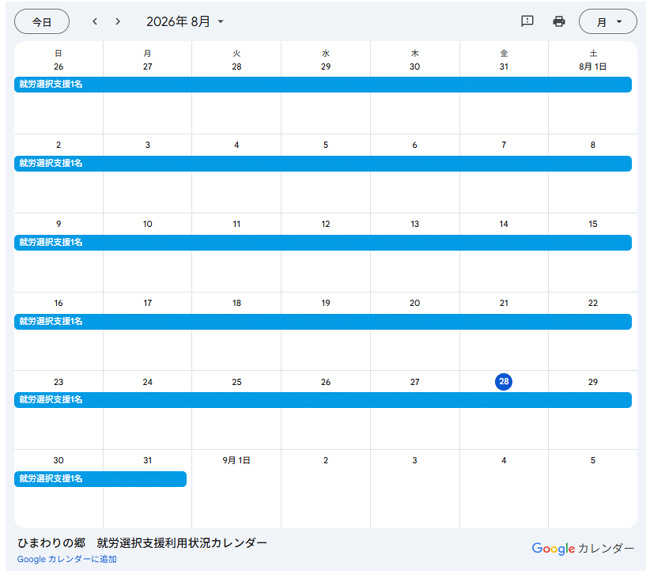650x574 pixels.
Task: Click the 日 weekday column header
Action: pos(58,53)
